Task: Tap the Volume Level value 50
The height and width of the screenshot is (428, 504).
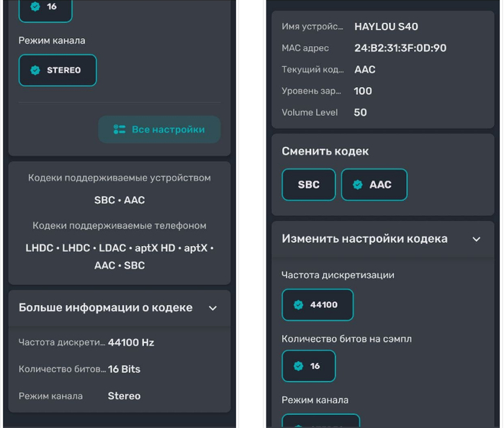Action: coord(360,112)
